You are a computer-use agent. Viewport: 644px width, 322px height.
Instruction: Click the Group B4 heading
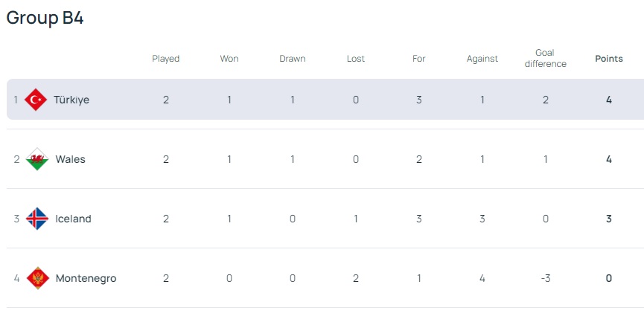click(45, 19)
